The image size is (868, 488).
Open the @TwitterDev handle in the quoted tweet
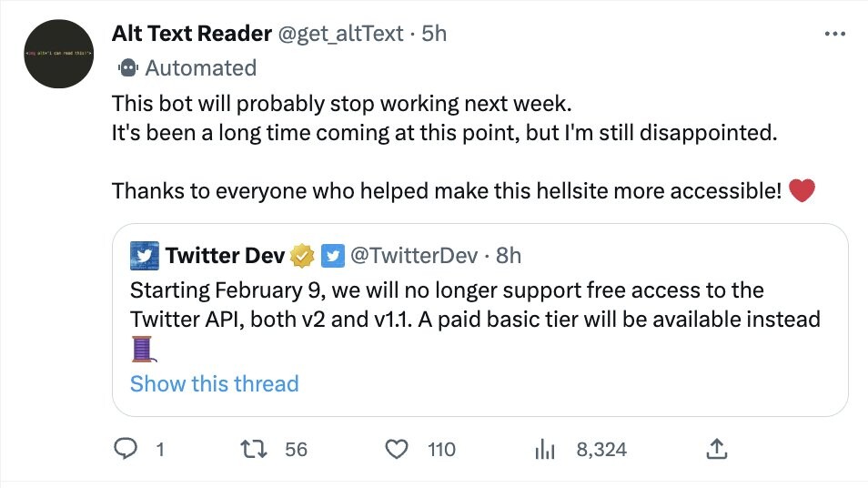[x=414, y=256]
